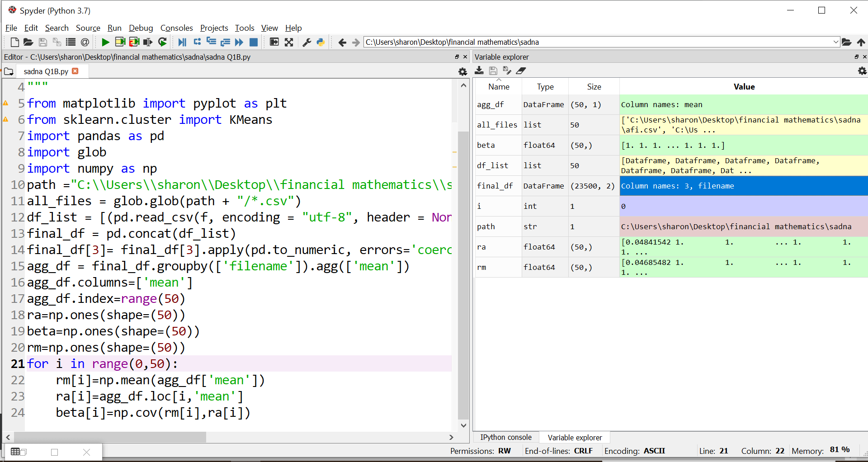Browse a working directory folder icon
Viewport: 868px width, 462px height.
click(847, 42)
